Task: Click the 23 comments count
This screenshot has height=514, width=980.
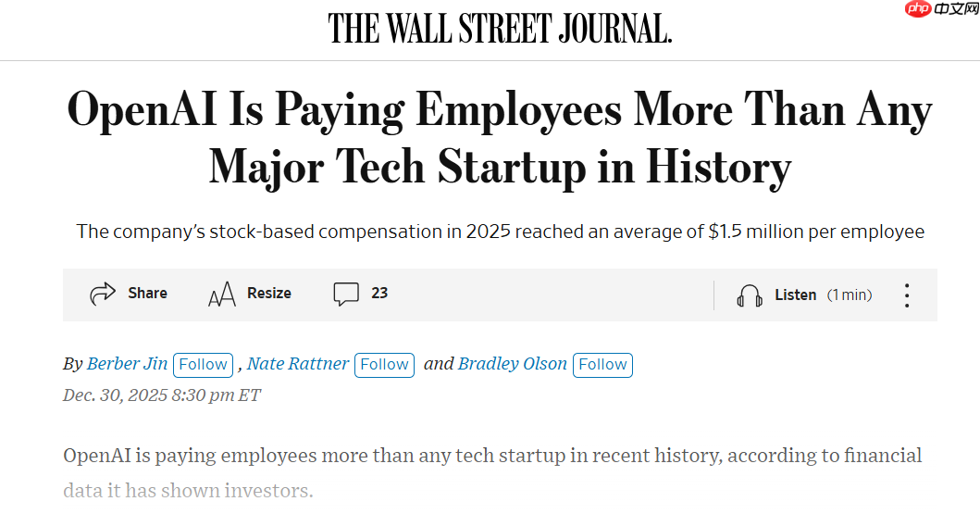Action: [x=379, y=293]
